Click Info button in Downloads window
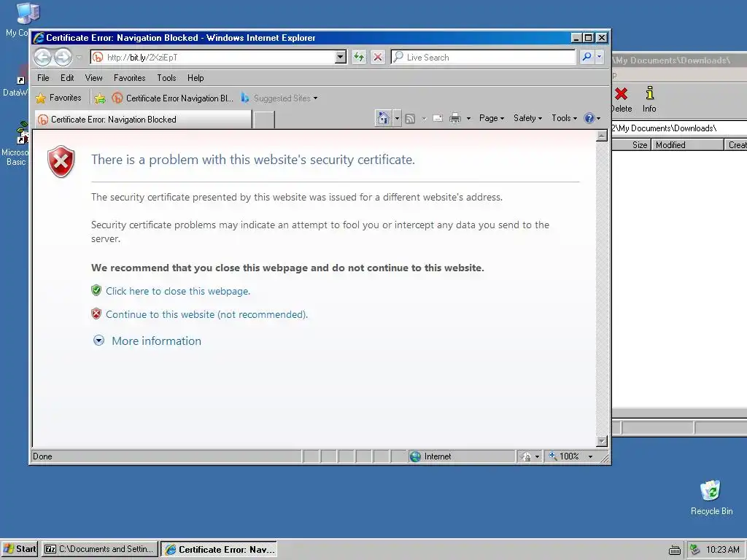 (649, 99)
